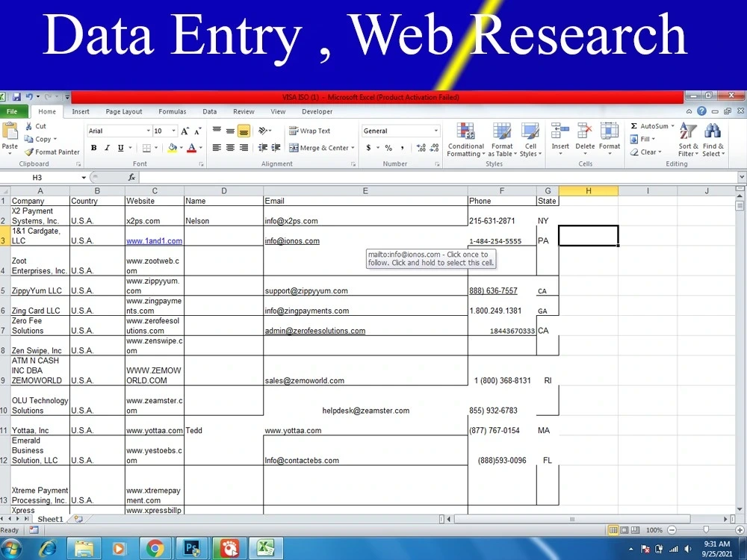Open the Sort & Filter menu
This screenshot has width=747, height=560.
[x=689, y=139]
